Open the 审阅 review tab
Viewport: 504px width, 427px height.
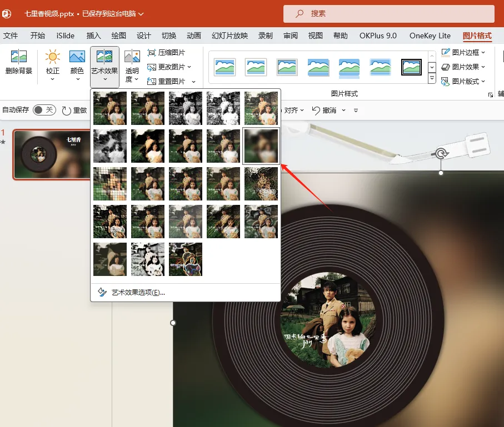pyautogui.click(x=291, y=36)
